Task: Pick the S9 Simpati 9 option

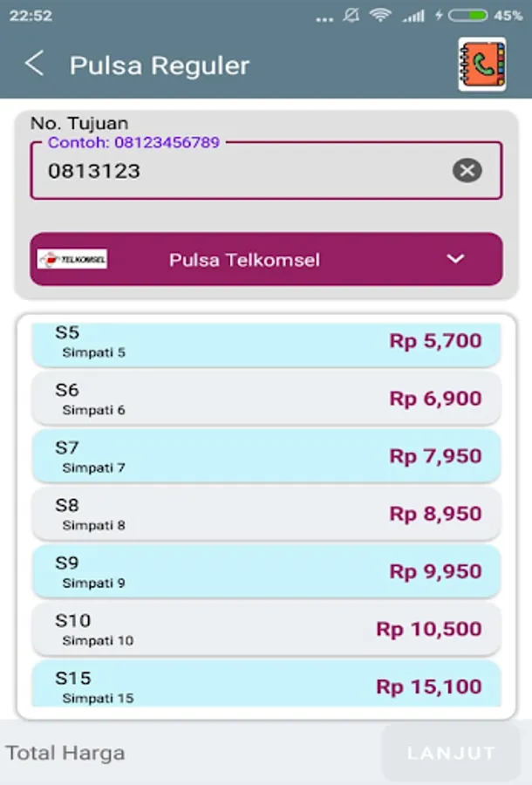Action: (266, 571)
